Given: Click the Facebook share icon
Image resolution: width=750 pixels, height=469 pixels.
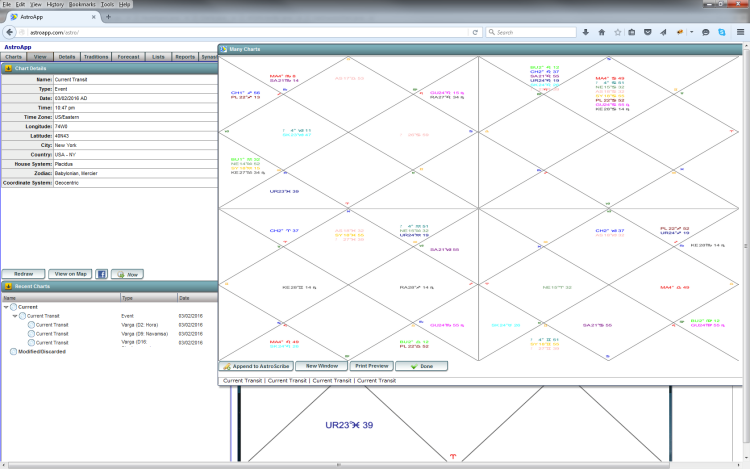Looking at the screenshot, I should [x=101, y=273].
